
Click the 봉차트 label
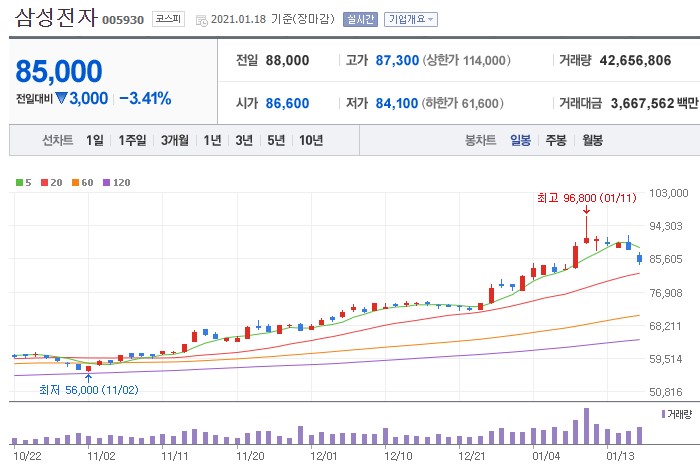point(480,140)
